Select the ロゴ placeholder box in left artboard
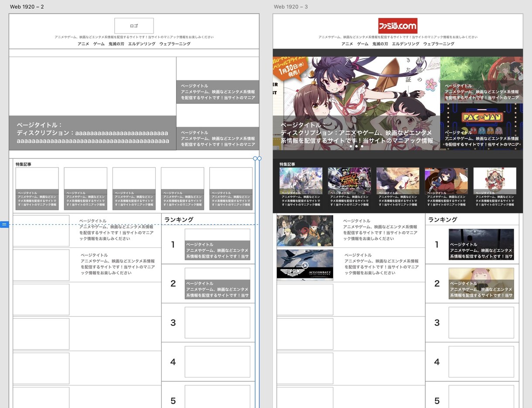Viewport: 532px width, 408px height. 134,26
